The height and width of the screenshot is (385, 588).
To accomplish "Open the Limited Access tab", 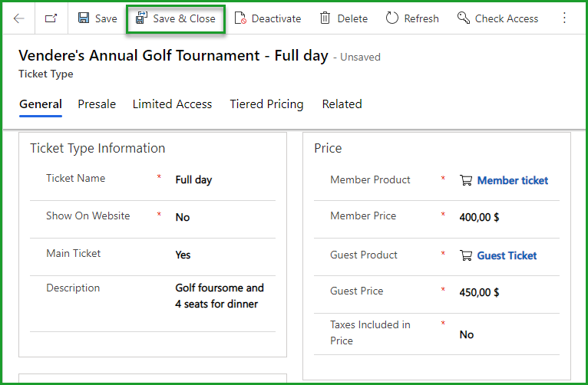I will (x=172, y=104).
